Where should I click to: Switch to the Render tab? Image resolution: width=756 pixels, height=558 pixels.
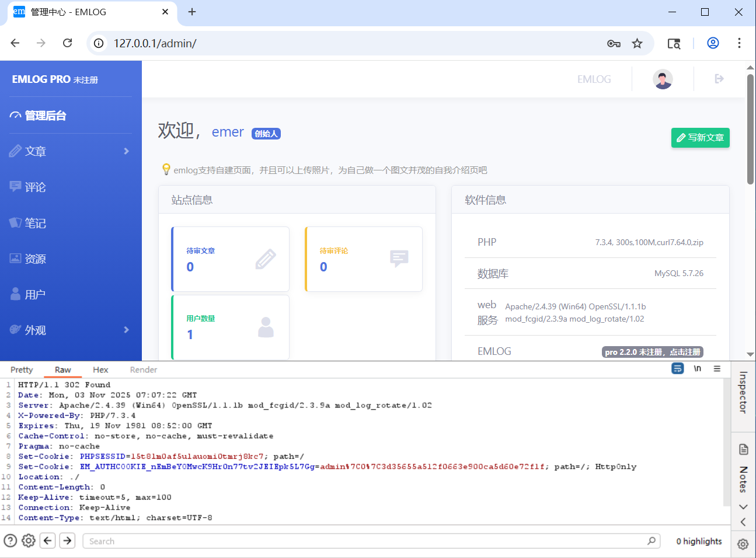[143, 369]
